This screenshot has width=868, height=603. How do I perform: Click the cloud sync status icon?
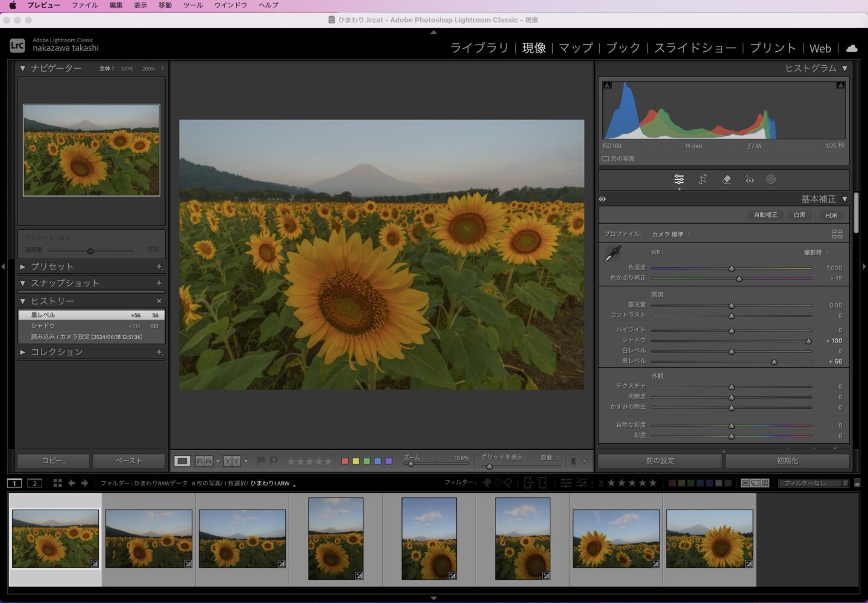click(852, 48)
